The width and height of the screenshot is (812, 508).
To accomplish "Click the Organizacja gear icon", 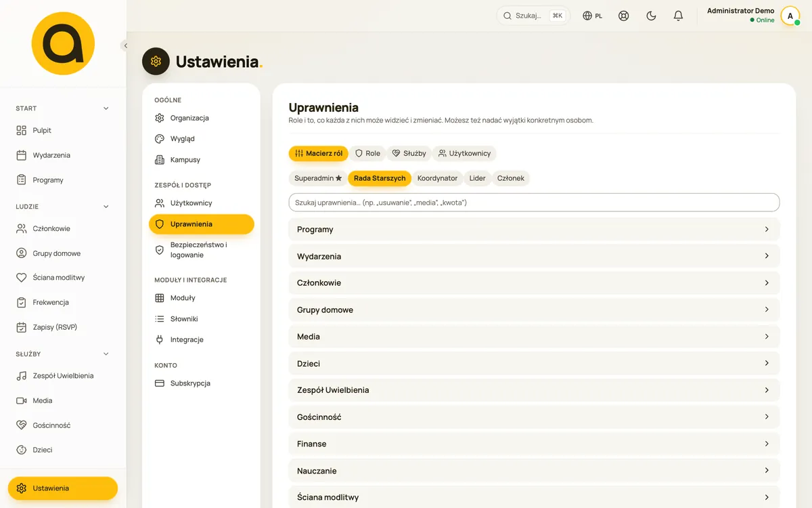I will pyautogui.click(x=160, y=118).
